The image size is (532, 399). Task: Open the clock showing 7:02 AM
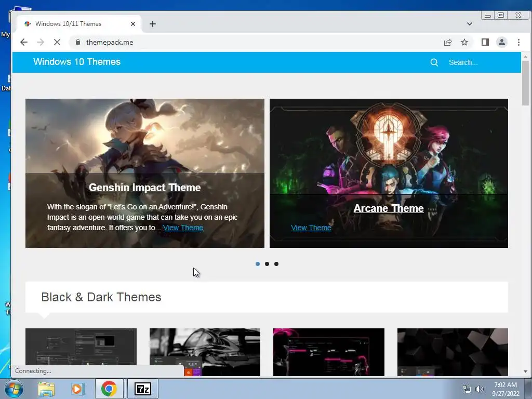click(x=506, y=389)
